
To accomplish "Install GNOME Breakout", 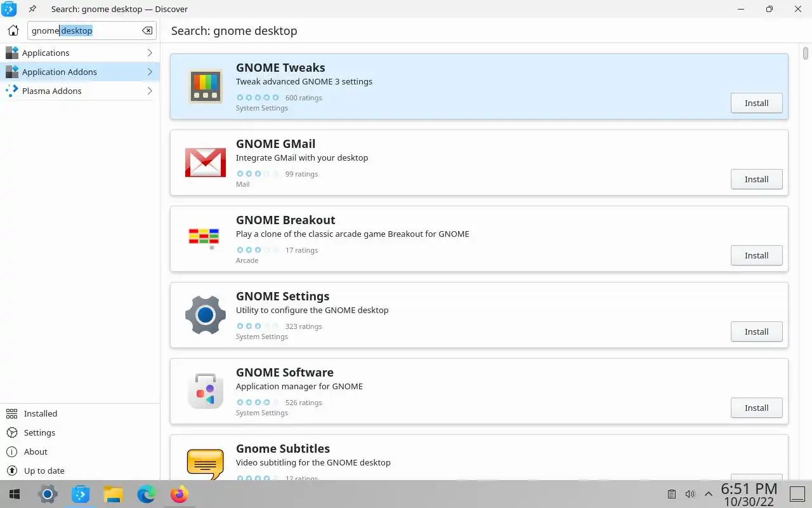I will click(756, 255).
